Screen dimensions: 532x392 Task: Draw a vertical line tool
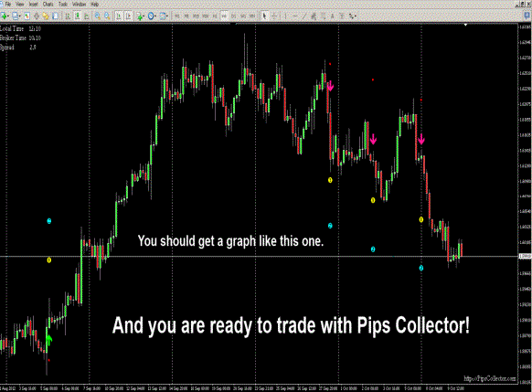tap(285, 16)
